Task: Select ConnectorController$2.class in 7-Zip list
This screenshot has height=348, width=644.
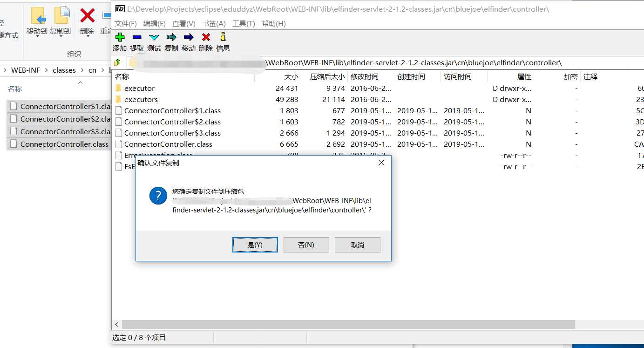Action: 378,122
